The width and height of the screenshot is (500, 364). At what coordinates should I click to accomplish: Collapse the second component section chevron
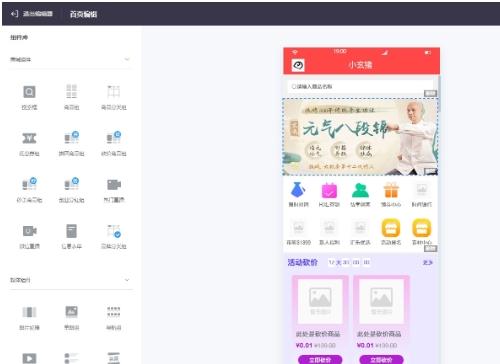[127, 280]
